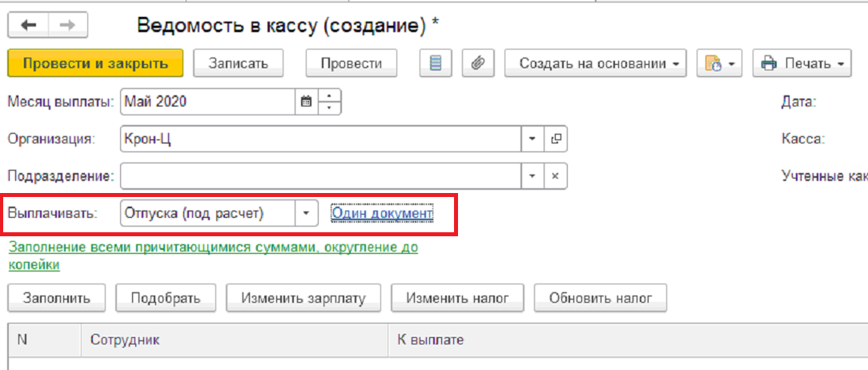Image resolution: width=868 pixels, height=370 pixels.
Task: Open the Создать на основании menu
Action: click(595, 63)
